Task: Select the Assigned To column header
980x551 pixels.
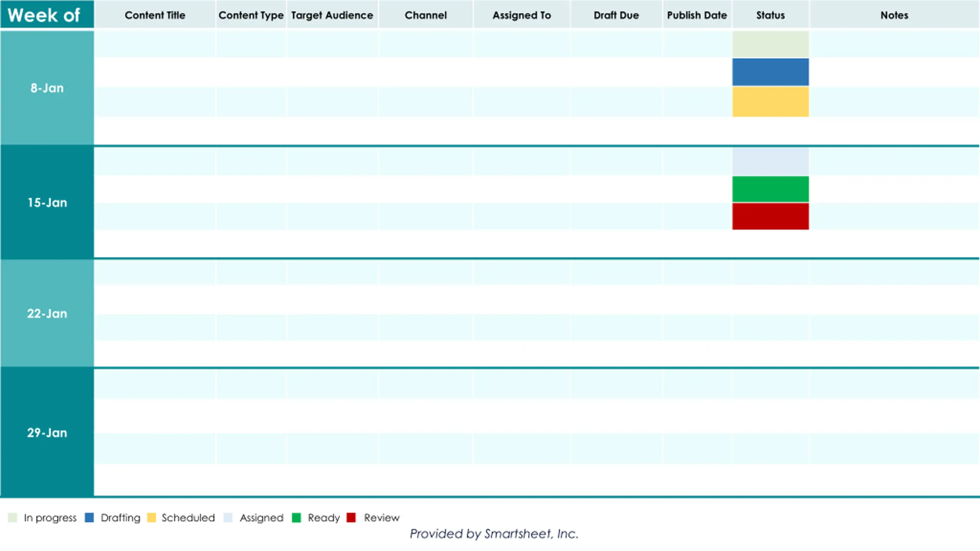Action: [x=522, y=15]
